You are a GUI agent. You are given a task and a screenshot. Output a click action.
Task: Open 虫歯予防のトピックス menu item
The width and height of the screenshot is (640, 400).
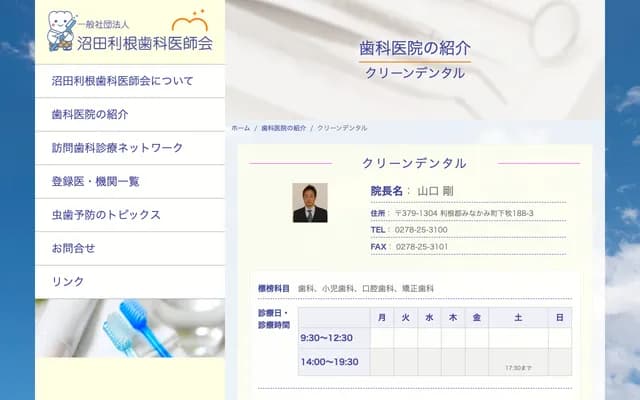point(106,215)
